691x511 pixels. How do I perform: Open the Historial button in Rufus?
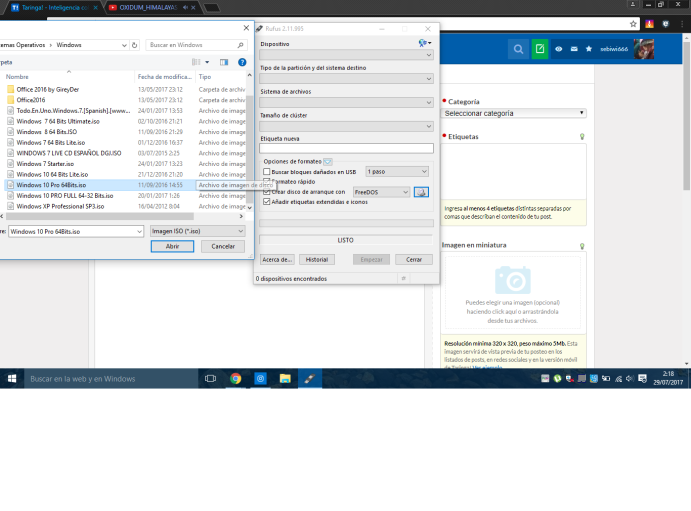click(x=317, y=259)
